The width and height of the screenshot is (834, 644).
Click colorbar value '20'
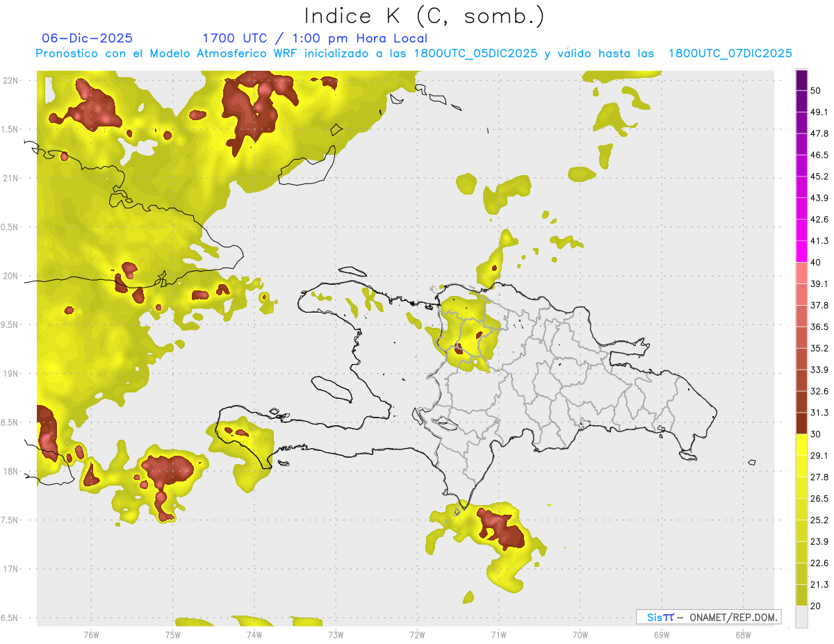point(817,606)
